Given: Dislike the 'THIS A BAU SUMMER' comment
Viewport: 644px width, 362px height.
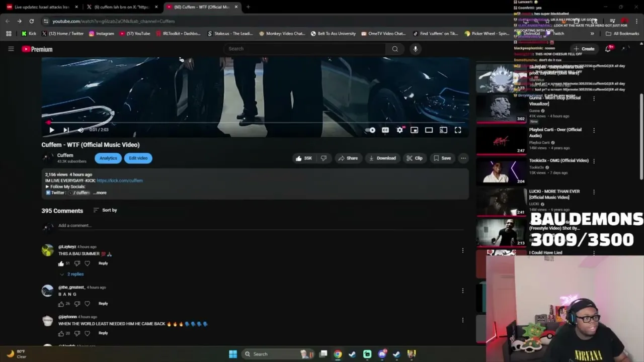Looking at the screenshot, I should tap(77, 263).
